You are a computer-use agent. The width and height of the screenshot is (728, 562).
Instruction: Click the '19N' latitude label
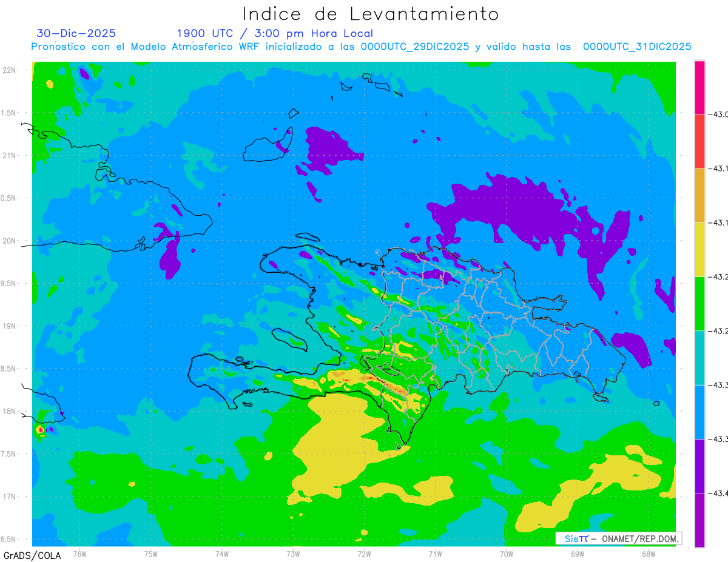(10, 326)
